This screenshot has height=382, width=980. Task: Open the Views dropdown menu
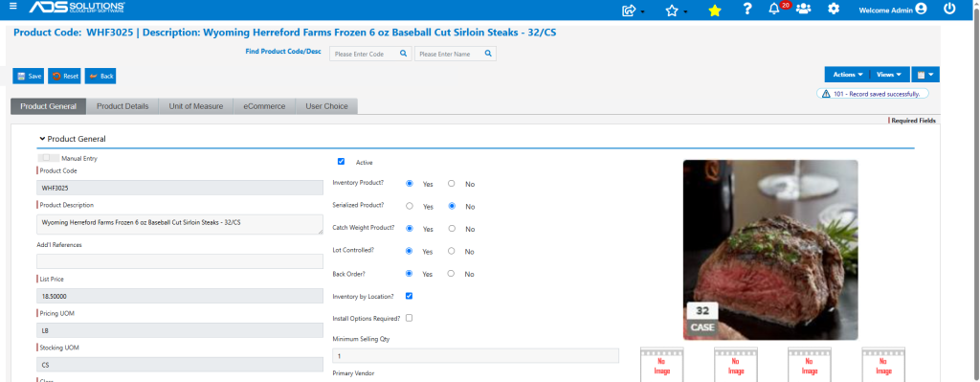pos(889,75)
